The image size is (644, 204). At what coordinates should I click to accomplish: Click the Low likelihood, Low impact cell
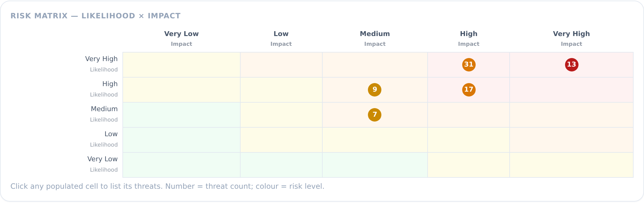coord(281,140)
